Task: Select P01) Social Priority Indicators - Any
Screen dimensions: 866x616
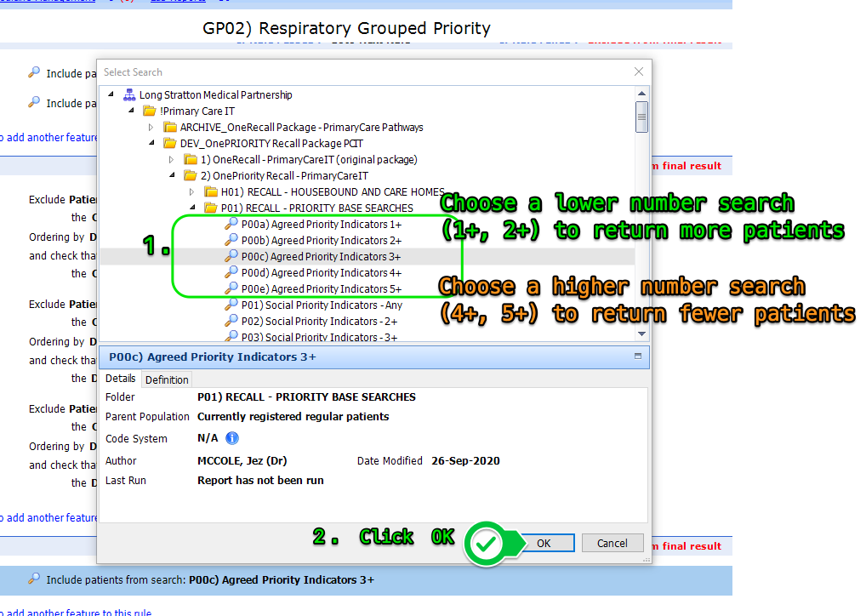Action: [x=322, y=305]
